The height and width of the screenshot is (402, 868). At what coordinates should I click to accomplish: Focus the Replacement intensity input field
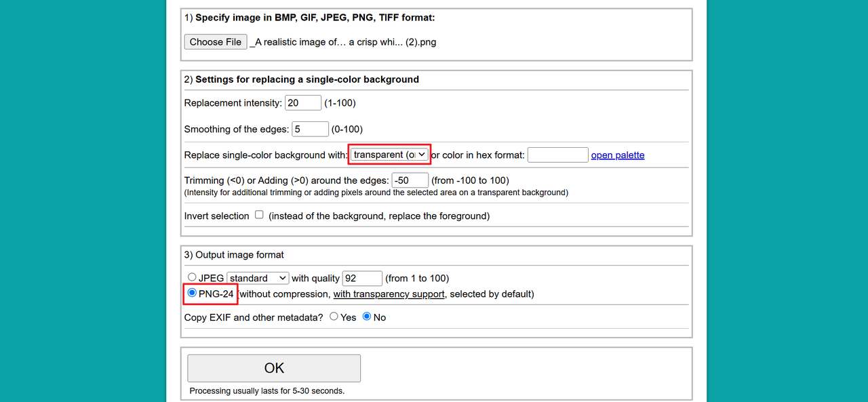coord(302,103)
